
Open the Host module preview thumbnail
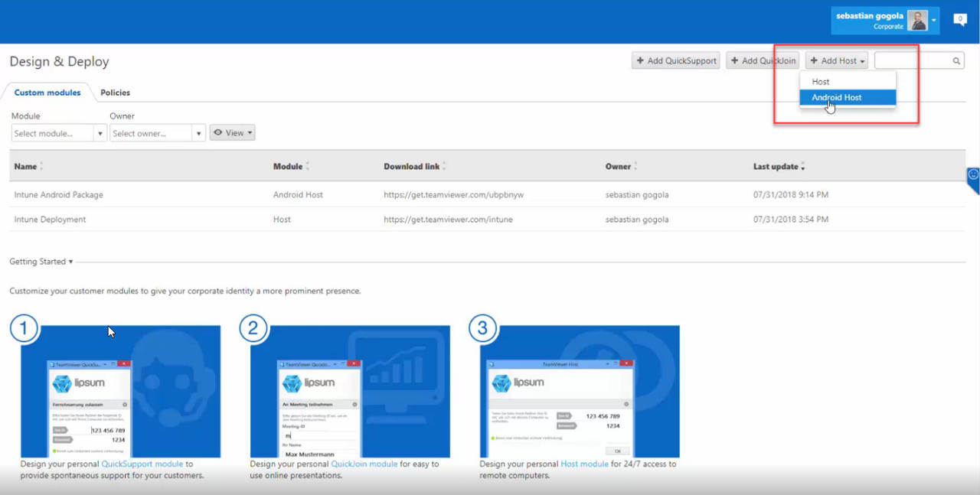pos(580,391)
